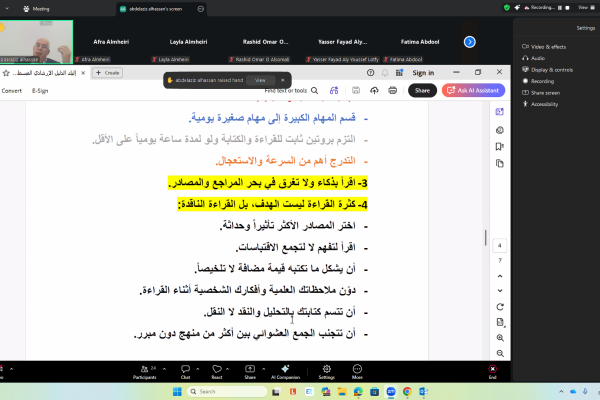The height and width of the screenshot is (400, 600).
Task: Click Acrobat's zoom in magnifier in the right rail
Action: [500, 338]
